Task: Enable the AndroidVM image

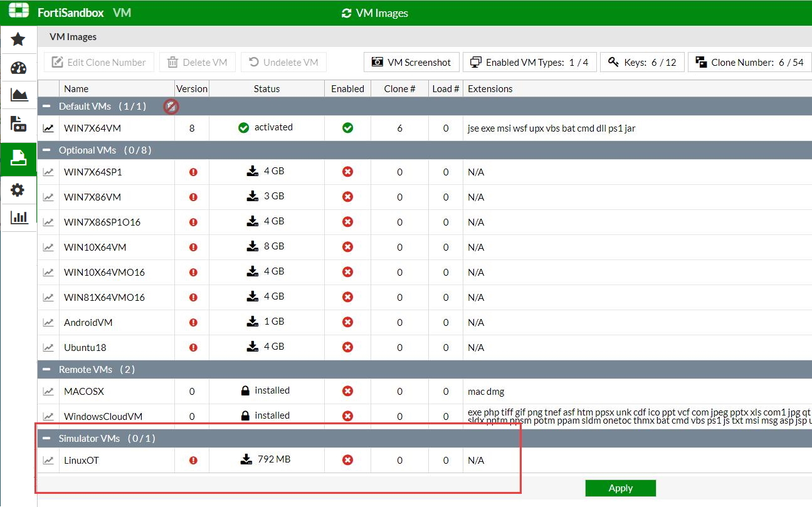Action: (x=347, y=322)
